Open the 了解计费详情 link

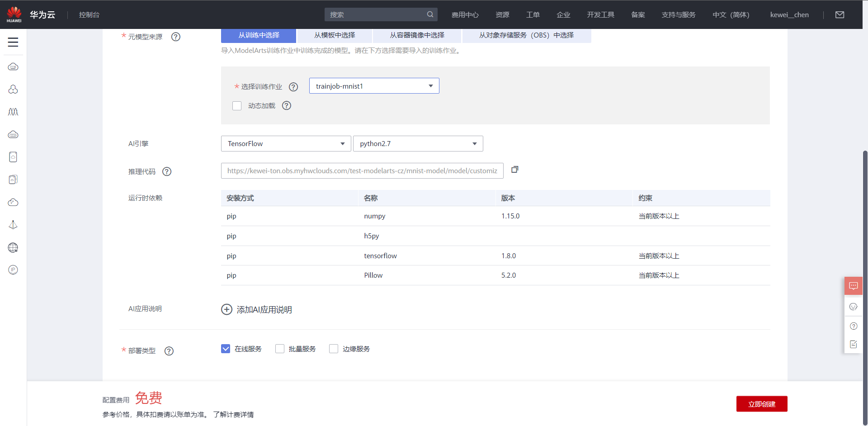(x=233, y=414)
